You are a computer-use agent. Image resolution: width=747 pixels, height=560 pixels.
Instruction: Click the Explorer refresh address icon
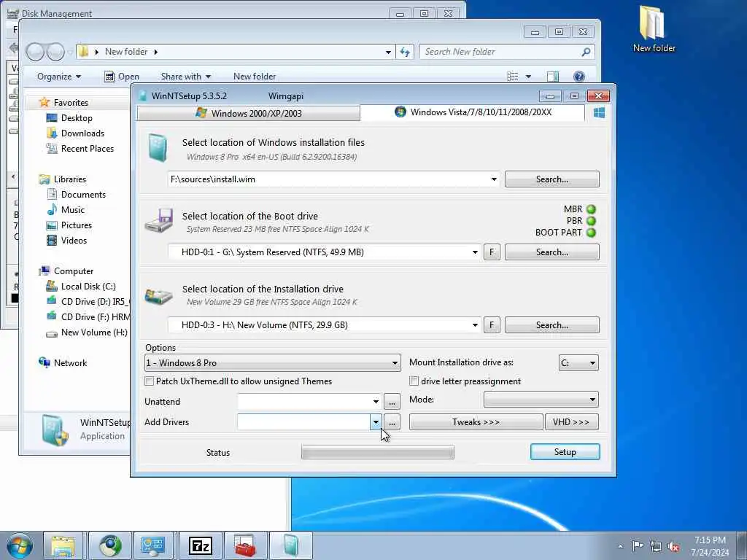coord(405,52)
